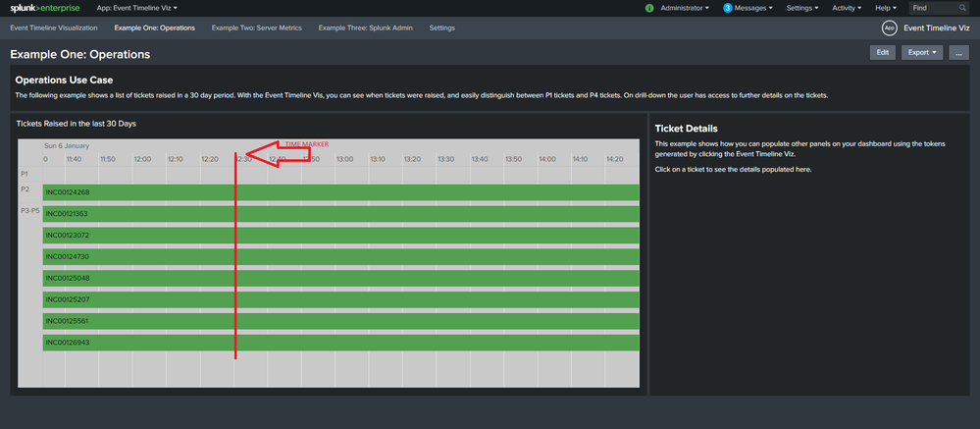Image resolution: width=980 pixels, height=429 pixels.
Task: Select ticket INC00126943 bar
Action: pos(340,343)
